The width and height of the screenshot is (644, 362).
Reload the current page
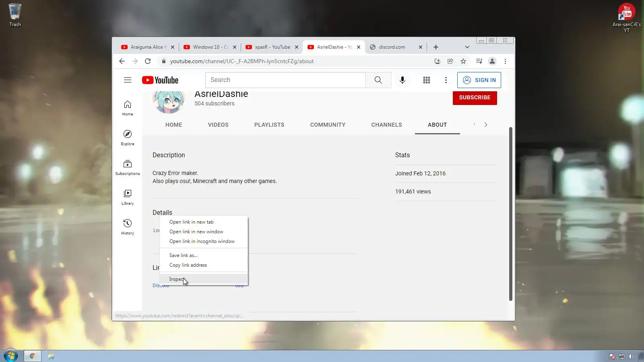(x=148, y=61)
